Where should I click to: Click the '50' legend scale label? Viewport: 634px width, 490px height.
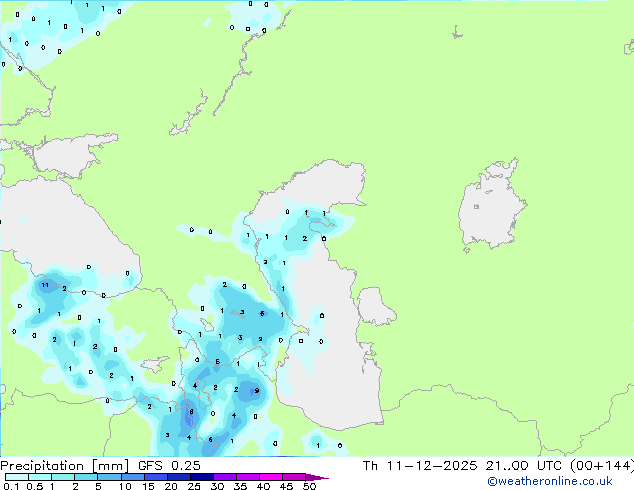coord(309,486)
